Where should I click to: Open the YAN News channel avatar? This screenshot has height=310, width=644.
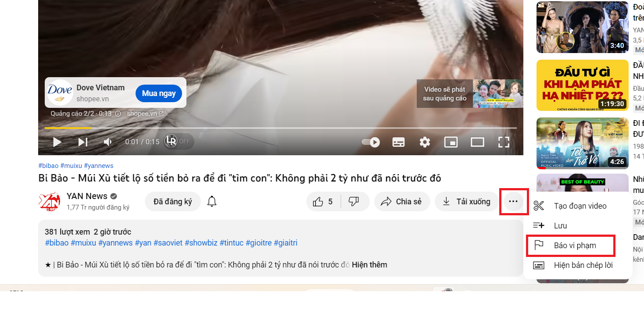(x=50, y=202)
